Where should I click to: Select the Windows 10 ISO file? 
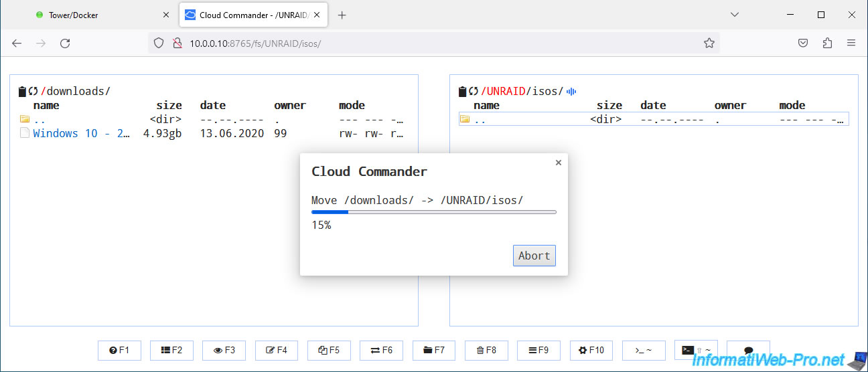point(81,133)
